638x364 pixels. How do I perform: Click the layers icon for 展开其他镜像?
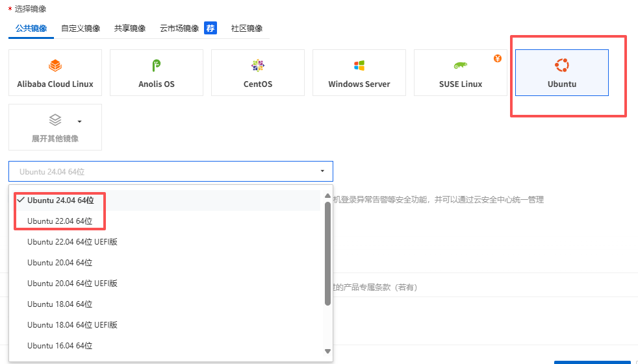pyautogui.click(x=55, y=120)
